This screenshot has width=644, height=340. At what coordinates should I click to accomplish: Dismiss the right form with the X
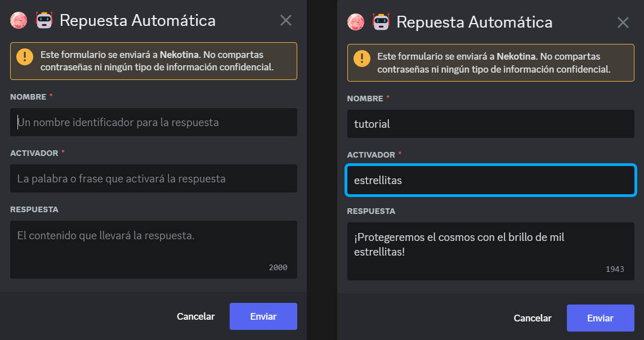tap(623, 23)
